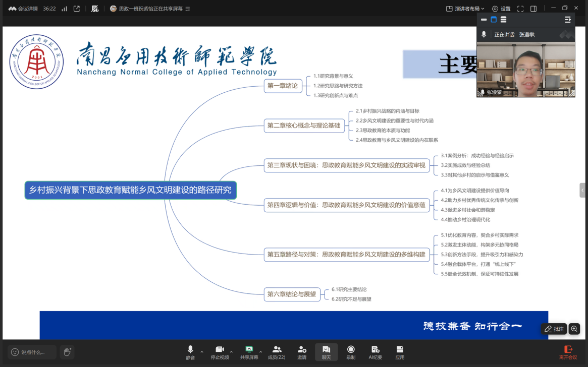Expand the audio options arrow beside 静音
Image resolution: width=588 pixels, height=367 pixels.
point(202,351)
